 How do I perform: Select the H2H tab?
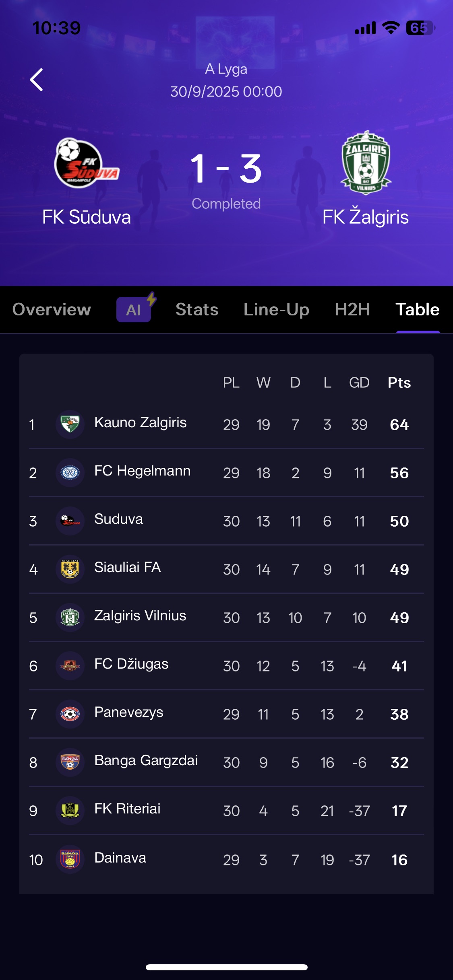coord(352,309)
